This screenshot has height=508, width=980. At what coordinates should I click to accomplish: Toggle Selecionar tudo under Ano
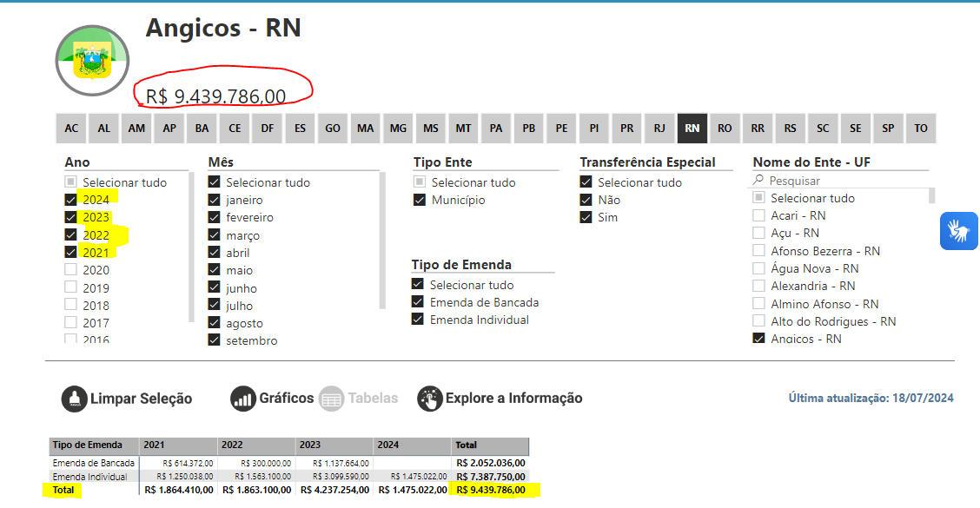tap(70, 181)
